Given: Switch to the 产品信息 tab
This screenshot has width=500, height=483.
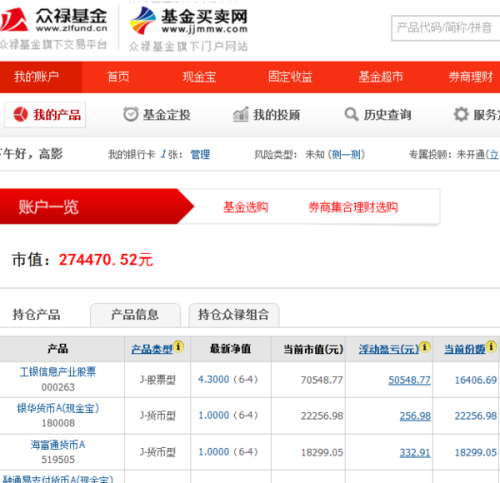Looking at the screenshot, I should (x=135, y=315).
